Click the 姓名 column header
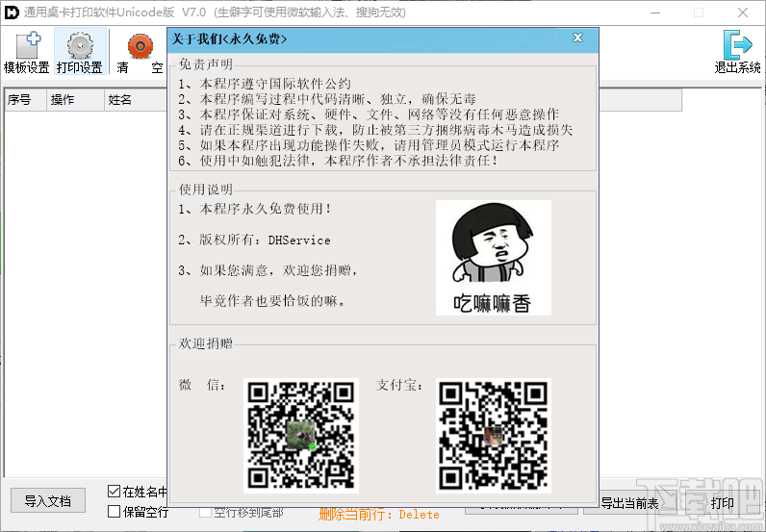Viewport: 766px width, 532px height. (136, 100)
